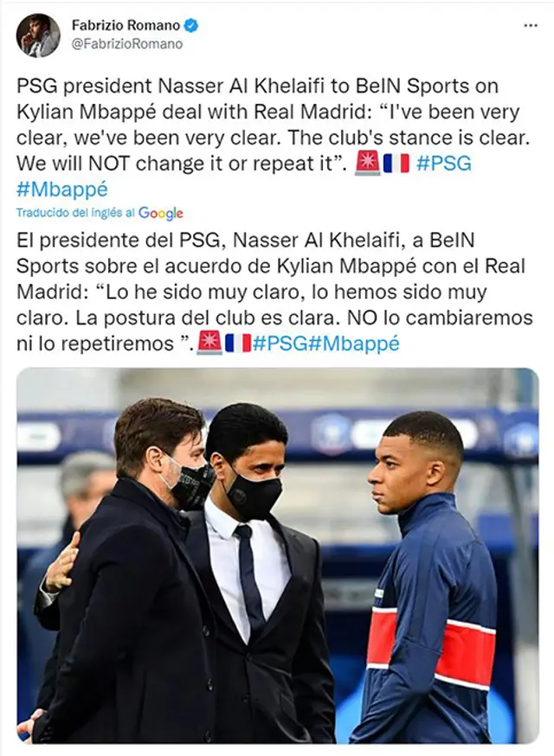Click the siren emoji in translated tweet
The image size is (554, 756).
point(210,343)
